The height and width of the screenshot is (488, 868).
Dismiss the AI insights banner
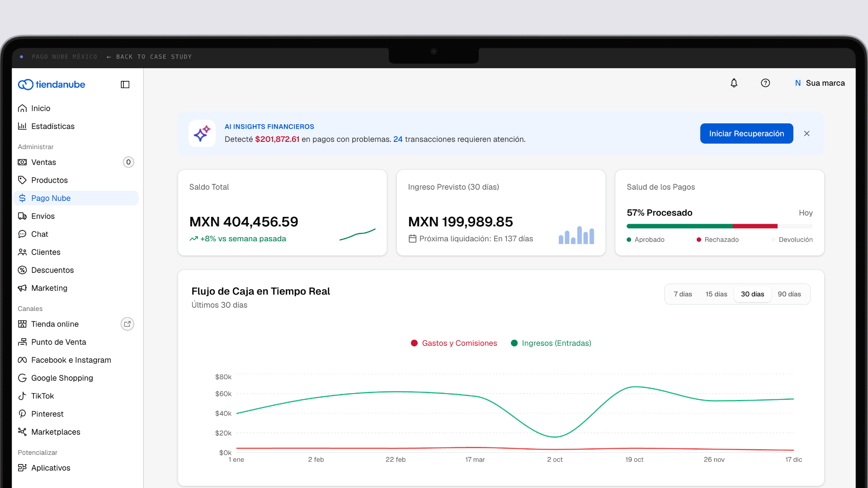tap(807, 134)
